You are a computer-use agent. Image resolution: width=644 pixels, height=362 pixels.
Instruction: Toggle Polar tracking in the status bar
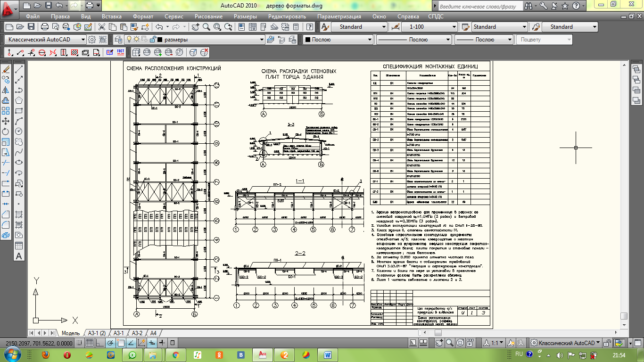[110, 343]
